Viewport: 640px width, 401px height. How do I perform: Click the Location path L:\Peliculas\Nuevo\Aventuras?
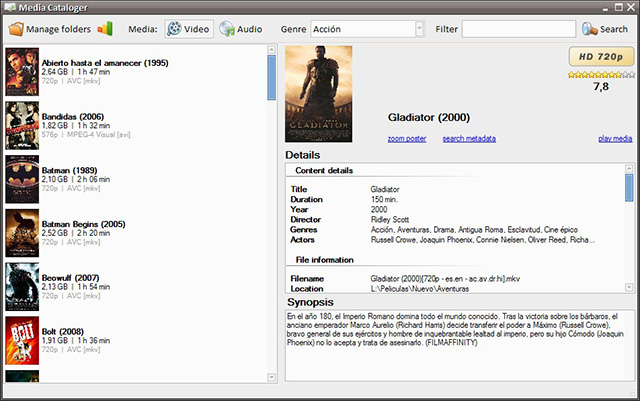(x=420, y=289)
